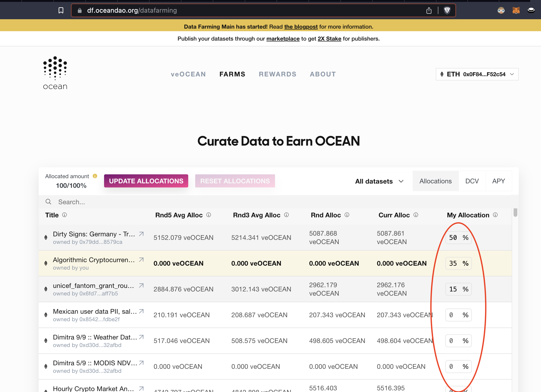Click the RESET ALLOCATIONS button
Image resolution: width=541 pixels, height=392 pixels.
tap(235, 181)
